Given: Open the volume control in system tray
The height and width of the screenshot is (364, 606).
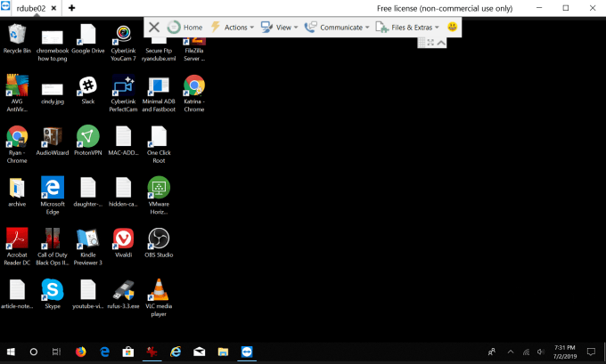Looking at the screenshot, I should (541, 352).
